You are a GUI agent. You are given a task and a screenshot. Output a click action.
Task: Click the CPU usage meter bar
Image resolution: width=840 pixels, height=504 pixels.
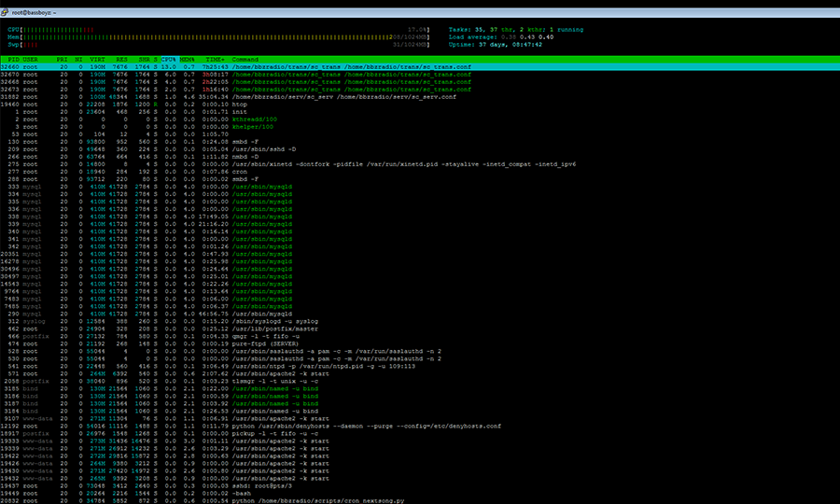[219, 30]
